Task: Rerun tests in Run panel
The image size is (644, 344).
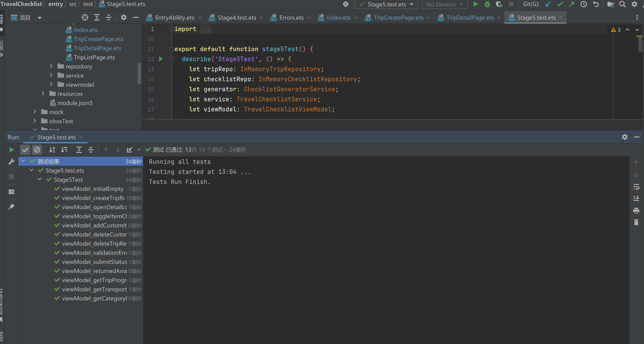Action: point(11,150)
